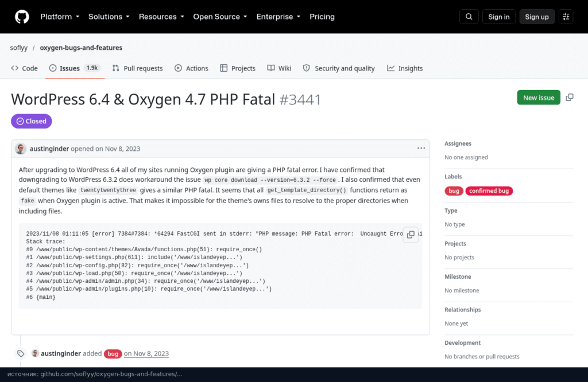Click the confirmed bug label in the sidebar
The width and height of the screenshot is (588, 382).
click(x=489, y=191)
